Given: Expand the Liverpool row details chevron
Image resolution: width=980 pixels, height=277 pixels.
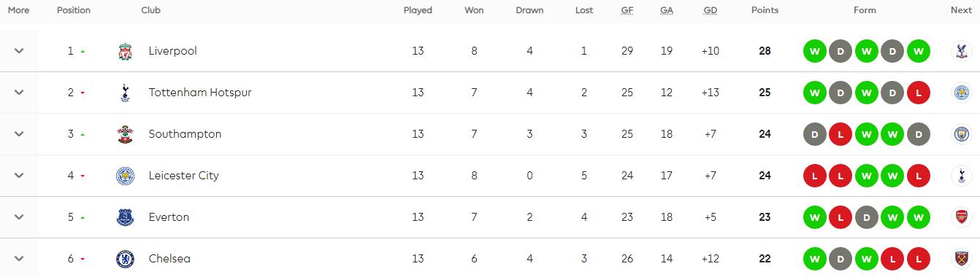Looking at the screenshot, I should pos(19,51).
